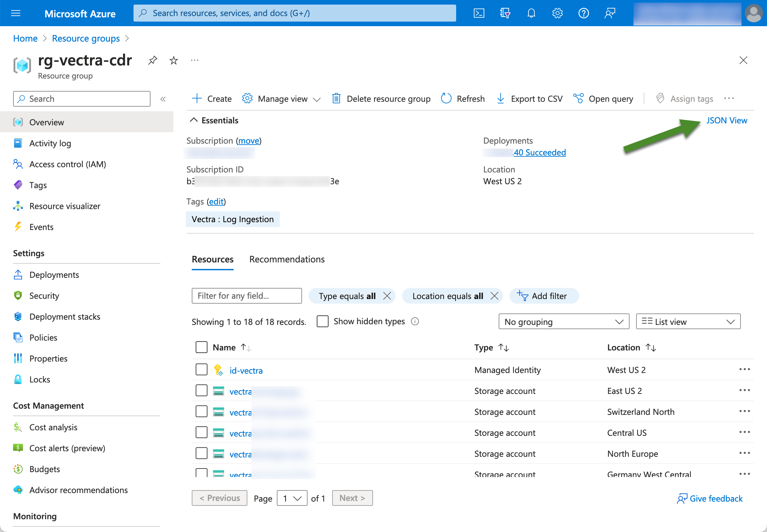Pin rg-vectra-cdr to dashboard
Image resolution: width=767 pixels, height=532 pixels.
click(153, 60)
